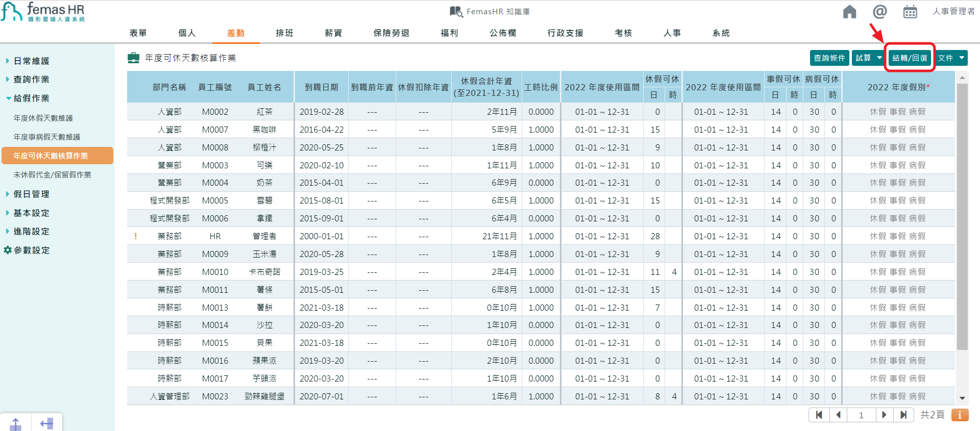
Task: Open the FemasHR knowledge base link
Action: pyautogui.click(x=490, y=11)
